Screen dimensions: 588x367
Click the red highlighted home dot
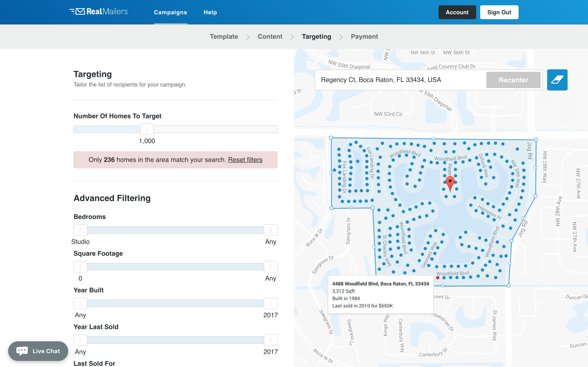coord(438,278)
